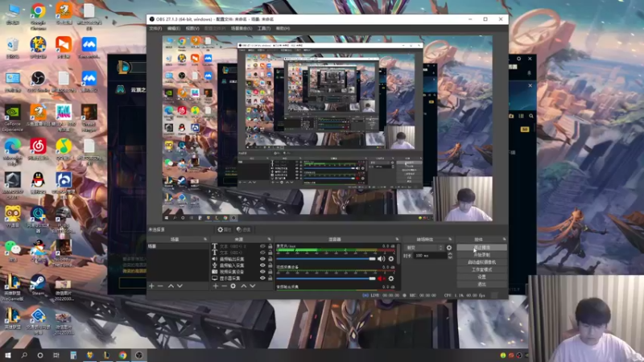Open Tools menu in OBS menu bar
Screen dimensions: 644x362
pyautogui.click(x=264, y=28)
